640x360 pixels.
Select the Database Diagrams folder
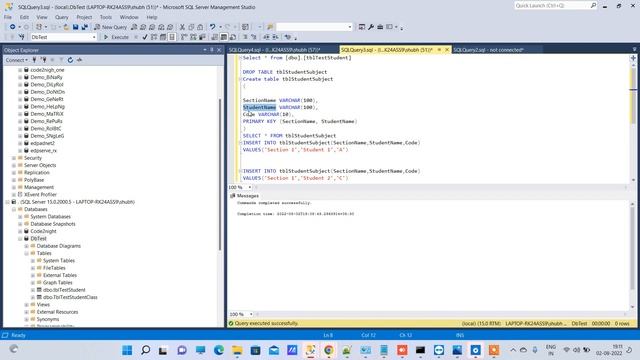coord(58,246)
